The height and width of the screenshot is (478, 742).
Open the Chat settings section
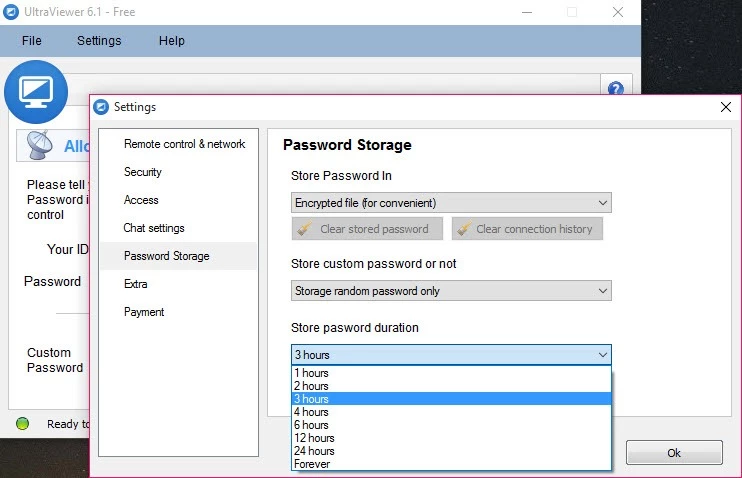pos(154,228)
